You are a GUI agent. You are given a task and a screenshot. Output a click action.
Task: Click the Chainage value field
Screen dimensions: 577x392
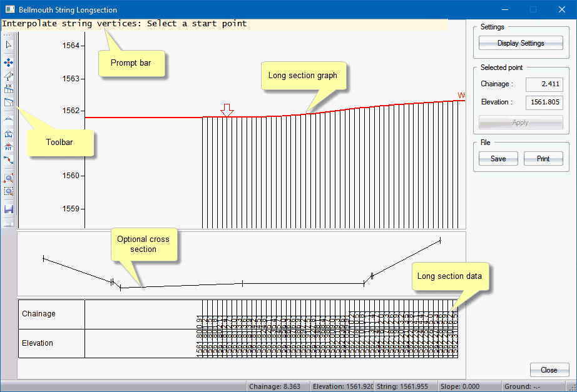tap(544, 84)
